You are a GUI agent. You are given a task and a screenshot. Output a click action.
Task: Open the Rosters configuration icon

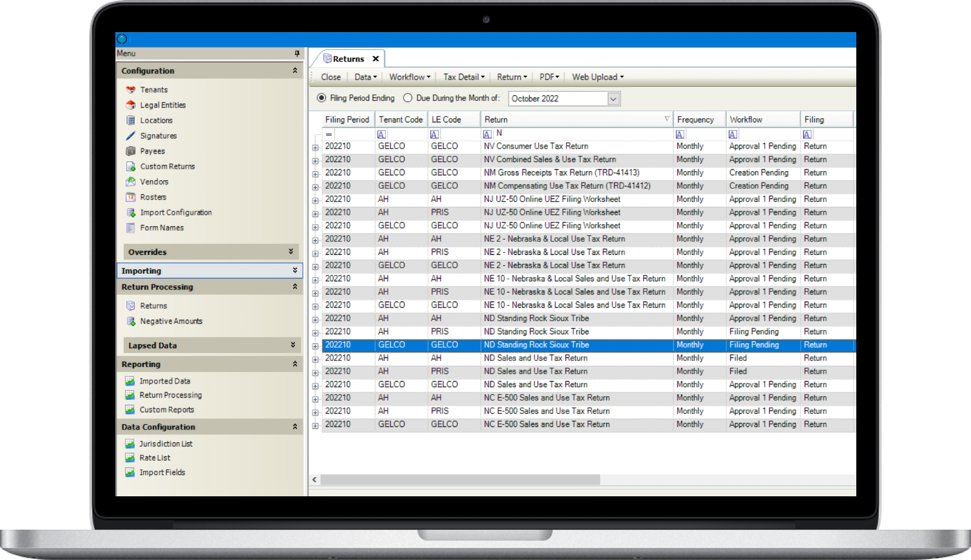tap(130, 197)
